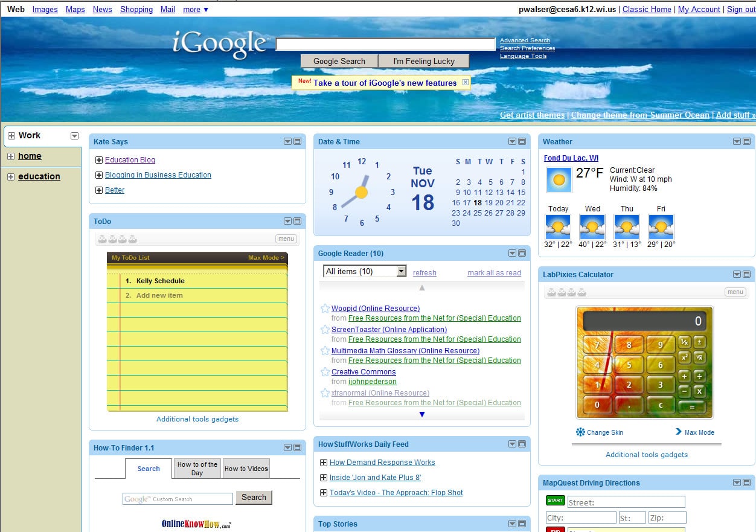
Task: Click today's sun icon in the Weather gadget
Action: (557, 228)
